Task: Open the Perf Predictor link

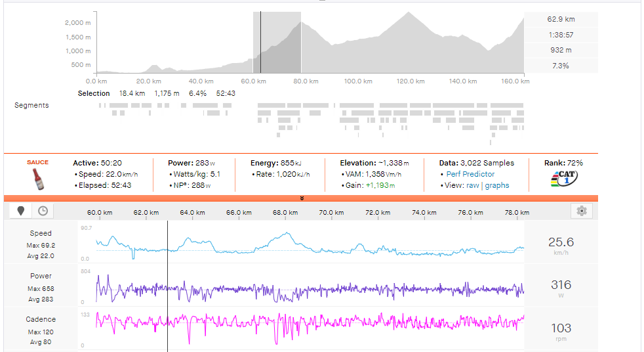Action: coord(470,174)
